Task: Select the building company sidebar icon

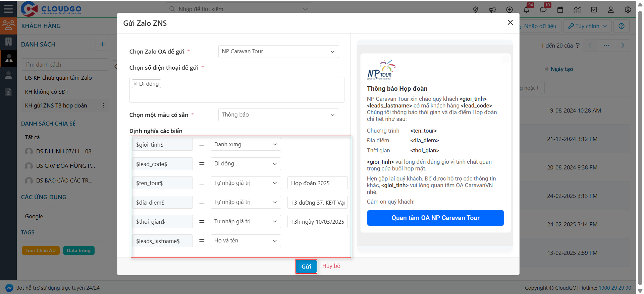Action: point(8,42)
